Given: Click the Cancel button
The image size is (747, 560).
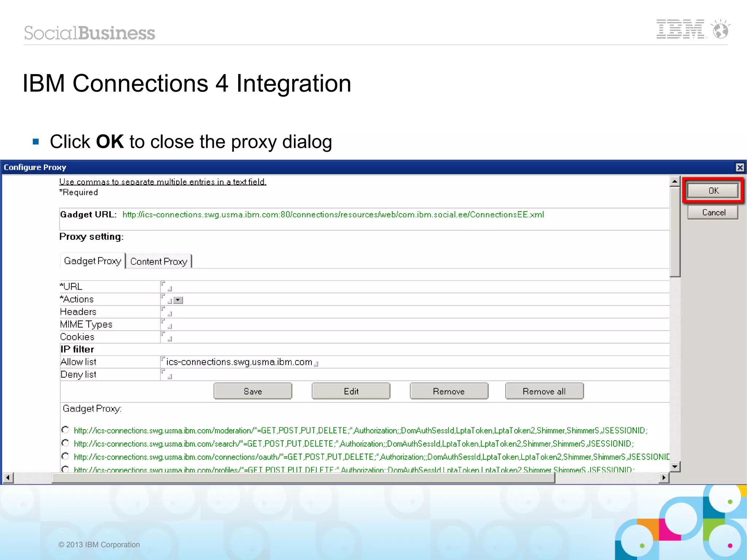Looking at the screenshot, I should (x=713, y=212).
